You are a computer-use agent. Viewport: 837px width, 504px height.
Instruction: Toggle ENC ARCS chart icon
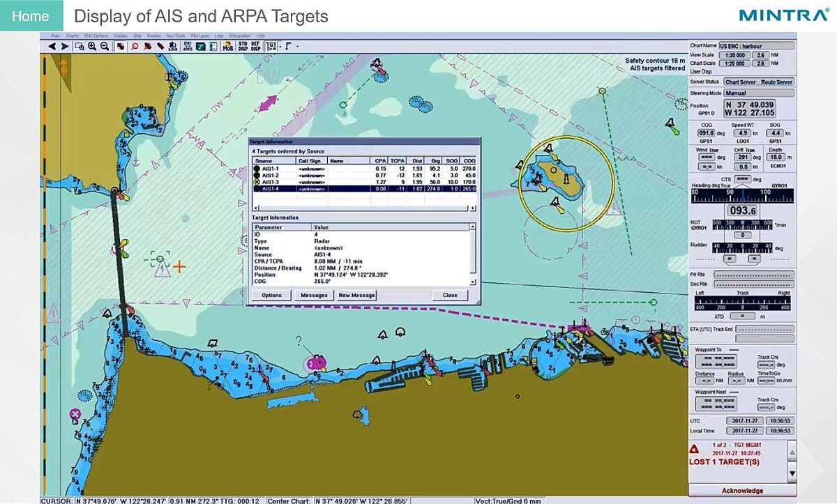(188, 47)
